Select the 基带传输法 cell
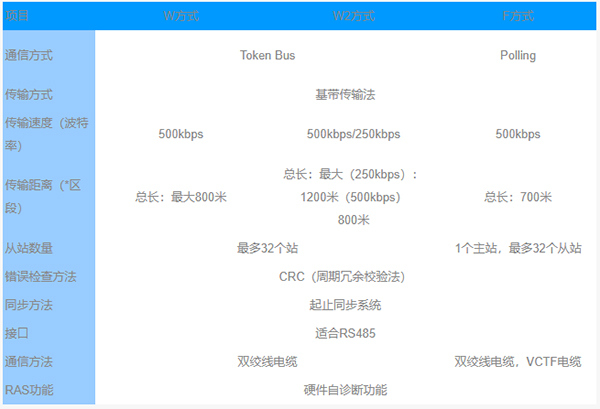Viewport: 600px width, 409px height. [345, 95]
